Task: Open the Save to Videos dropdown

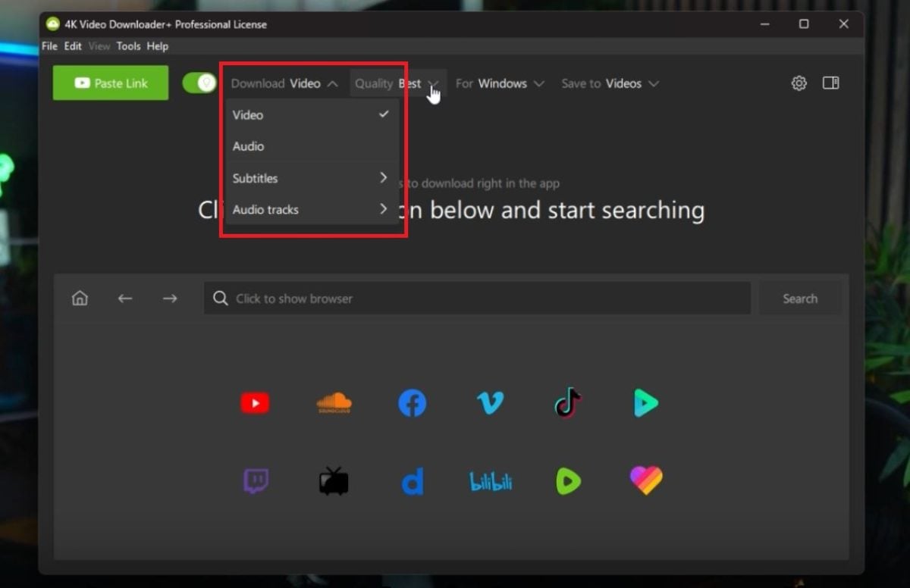Action: pyautogui.click(x=610, y=83)
